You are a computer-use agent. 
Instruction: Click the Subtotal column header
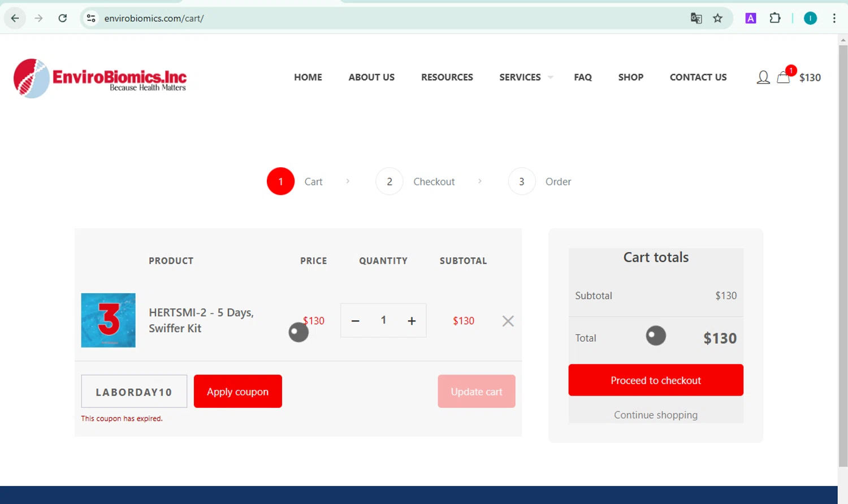[464, 261]
